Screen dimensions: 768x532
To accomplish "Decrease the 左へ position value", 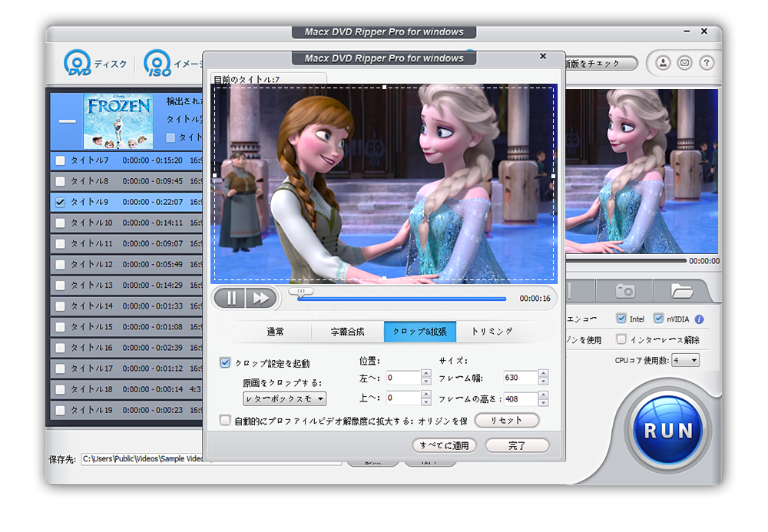I will point(426,382).
